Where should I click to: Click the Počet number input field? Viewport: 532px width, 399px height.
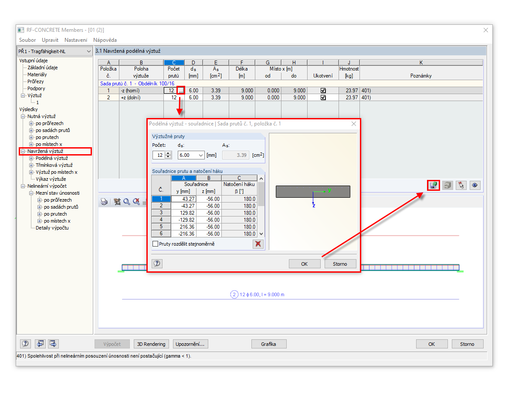pyautogui.click(x=159, y=155)
